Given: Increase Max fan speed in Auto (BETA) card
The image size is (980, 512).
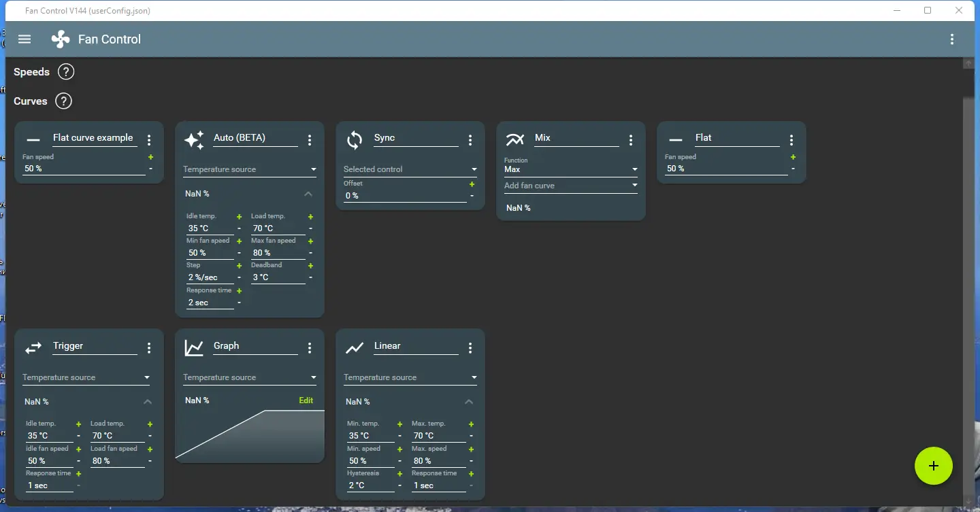Looking at the screenshot, I should pyautogui.click(x=310, y=241).
